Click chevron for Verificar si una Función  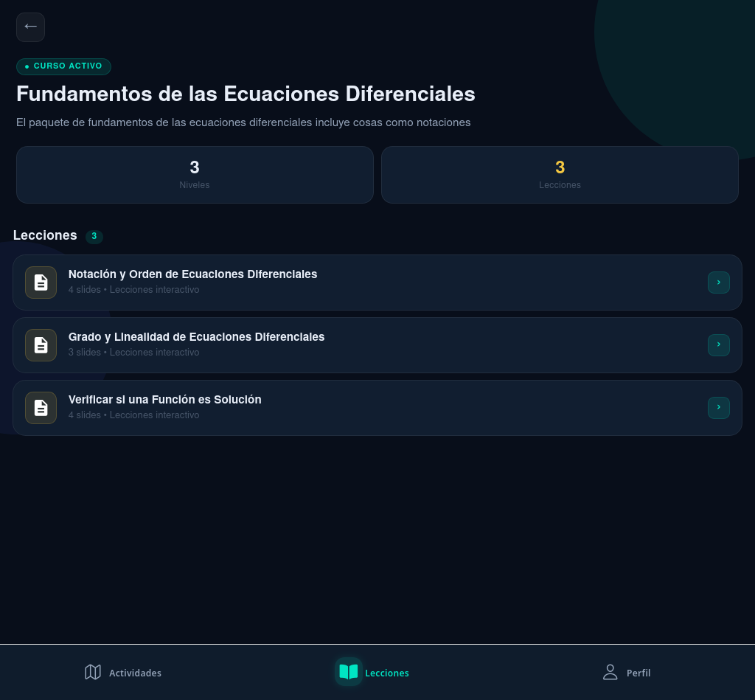(718, 408)
